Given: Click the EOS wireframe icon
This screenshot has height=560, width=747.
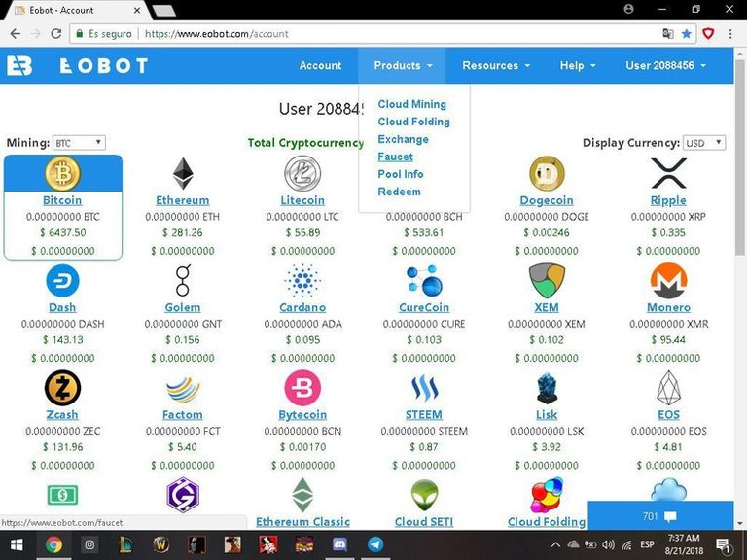Looking at the screenshot, I should point(668,388).
